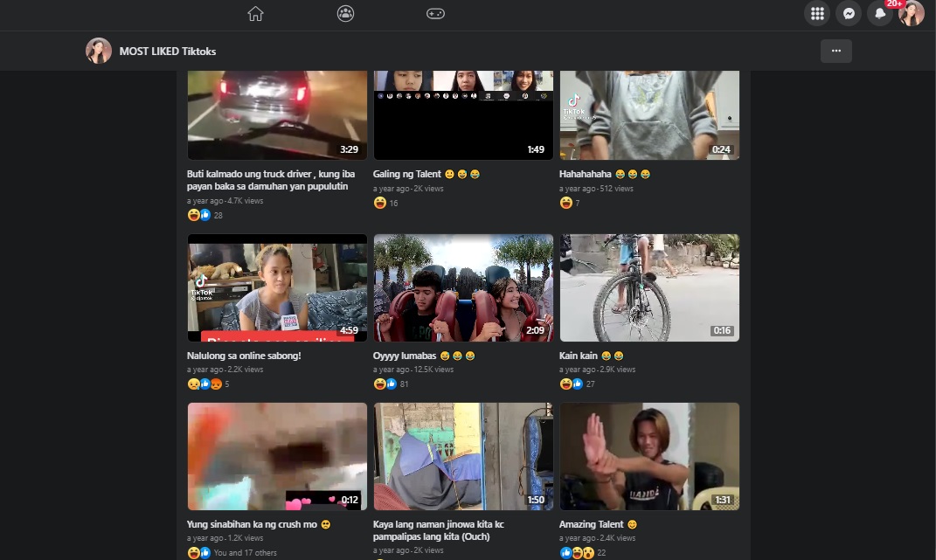Open the three-dot more options button
The width and height of the screenshot is (936, 560).
tap(836, 51)
